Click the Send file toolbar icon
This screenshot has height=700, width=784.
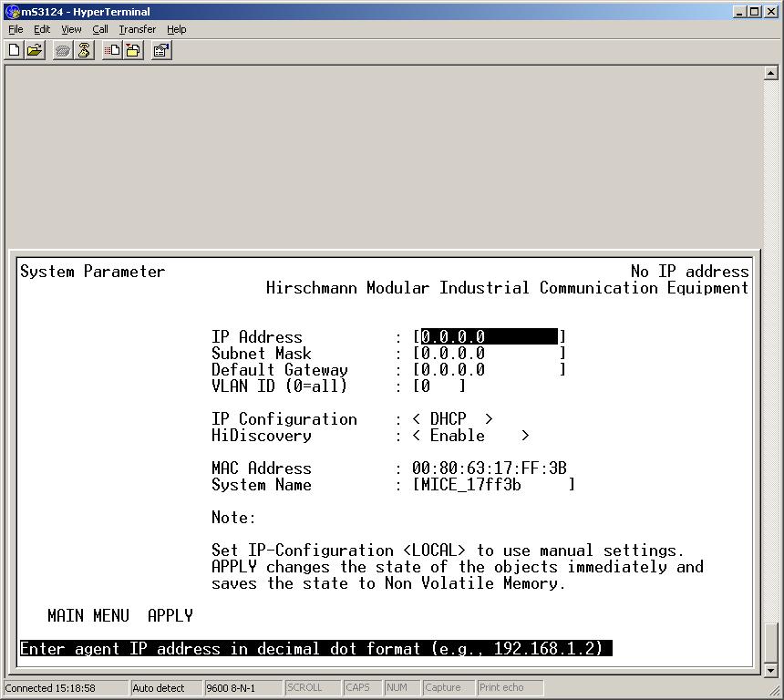(x=112, y=51)
